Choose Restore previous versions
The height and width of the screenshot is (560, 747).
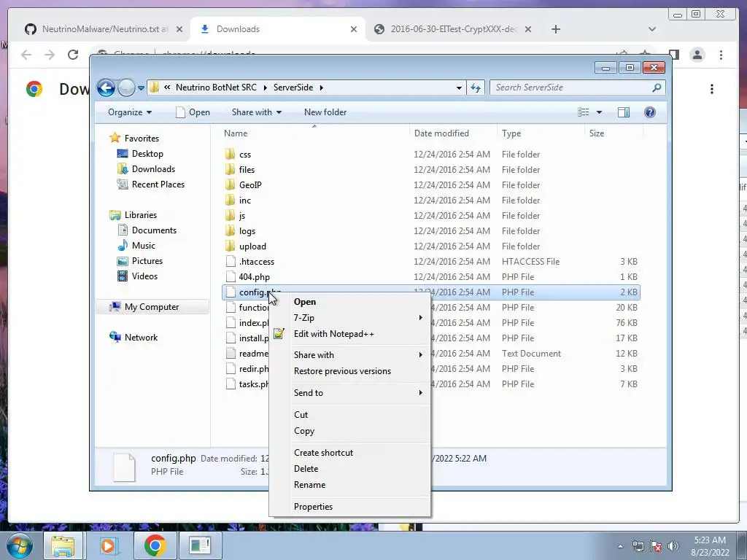349,371
